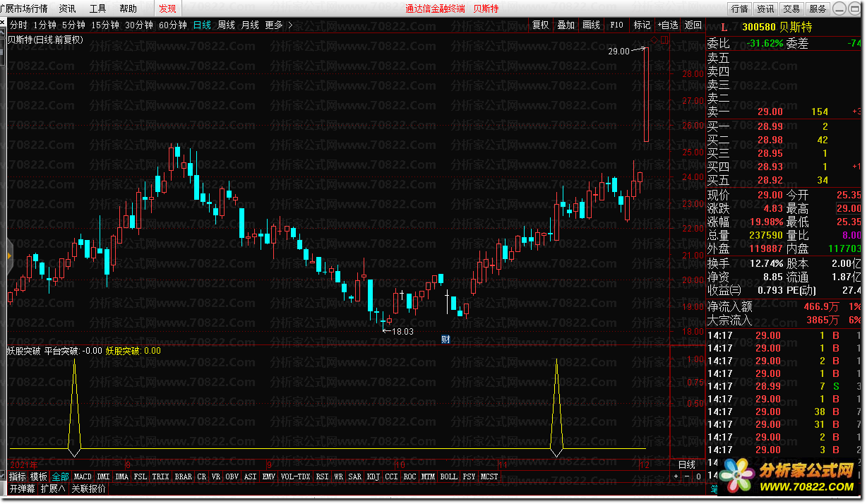Click the 买五 bid price 28.92
867x504 pixels.
[770, 180]
